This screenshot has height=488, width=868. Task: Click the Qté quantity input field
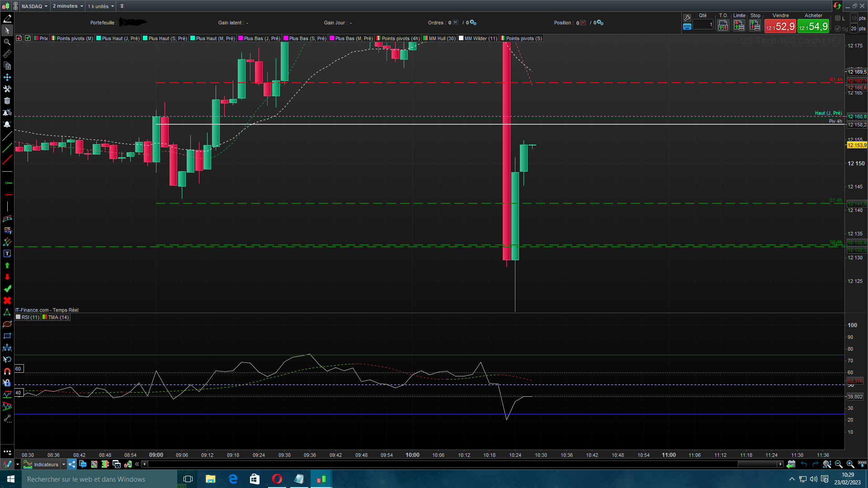pos(703,25)
